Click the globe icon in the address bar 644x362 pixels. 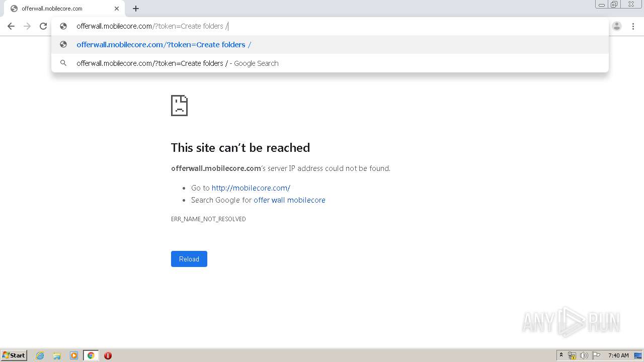63,26
